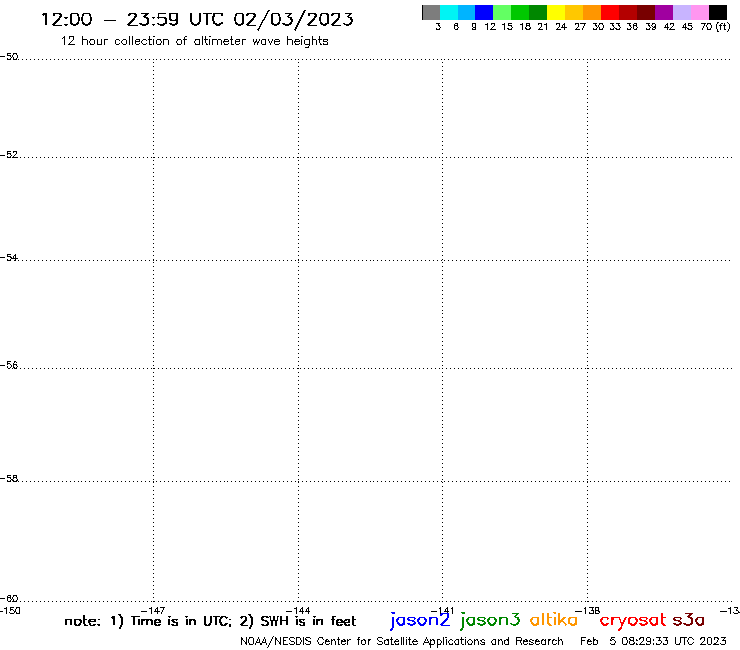Screen dimensions: 740x650
Task: Click the dark blue 12 ft swatch
Action: 484,12
